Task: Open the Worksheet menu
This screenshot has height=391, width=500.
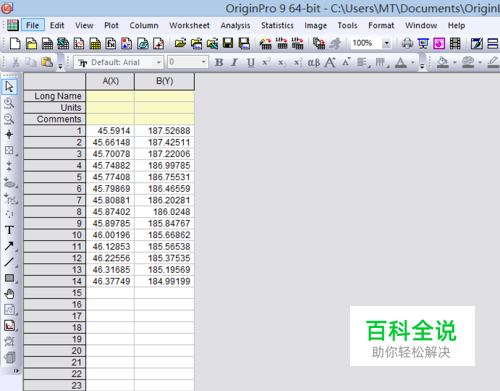Action: [x=189, y=25]
